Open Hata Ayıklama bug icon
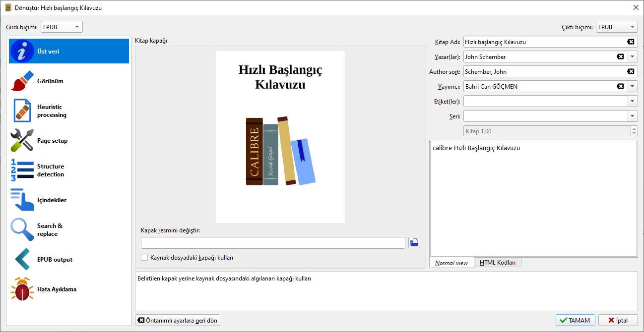This screenshot has width=644, height=332. coord(22,289)
